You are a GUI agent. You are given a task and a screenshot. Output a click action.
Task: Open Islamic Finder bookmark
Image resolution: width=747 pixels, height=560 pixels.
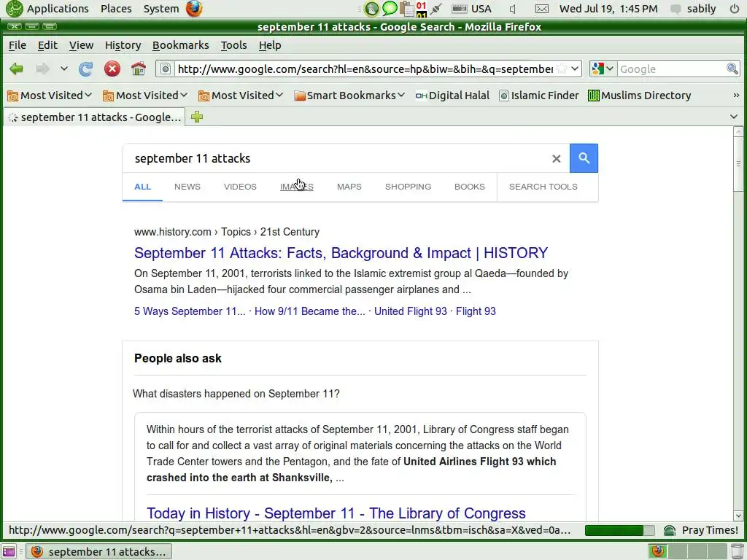click(x=539, y=96)
